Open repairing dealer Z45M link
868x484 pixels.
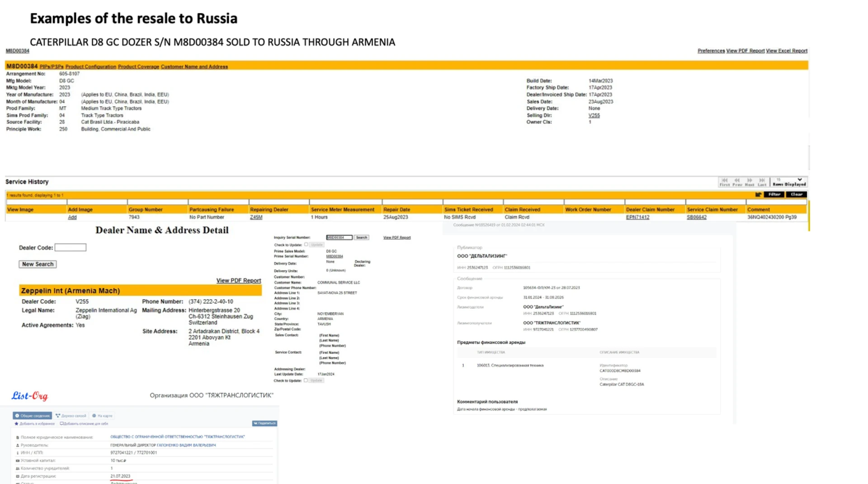point(256,217)
